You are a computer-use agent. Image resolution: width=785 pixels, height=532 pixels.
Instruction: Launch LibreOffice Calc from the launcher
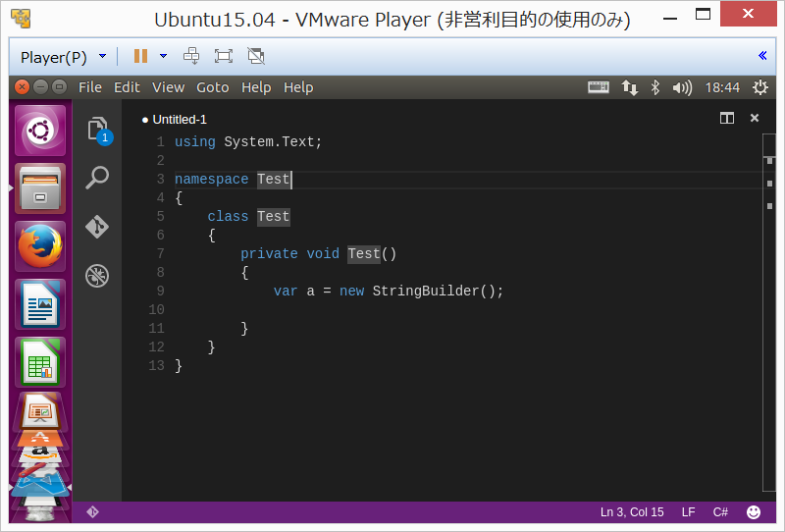(x=40, y=362)
